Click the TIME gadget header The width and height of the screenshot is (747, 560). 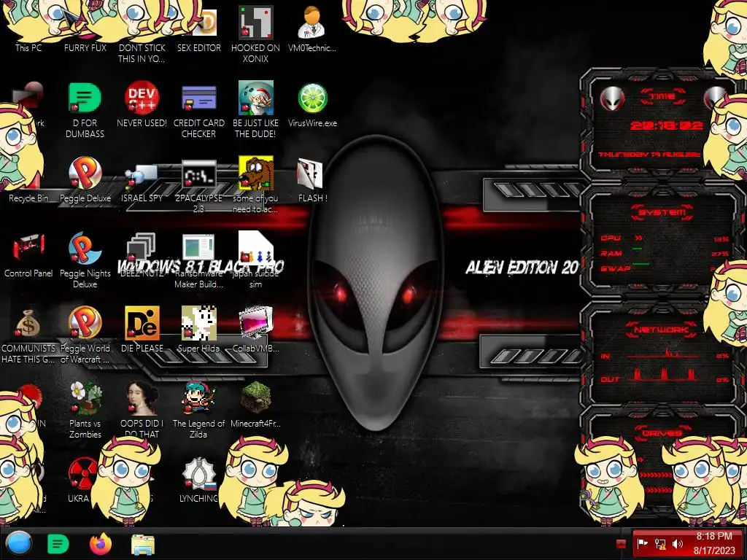pyautogui.click(x=662, y=97)
